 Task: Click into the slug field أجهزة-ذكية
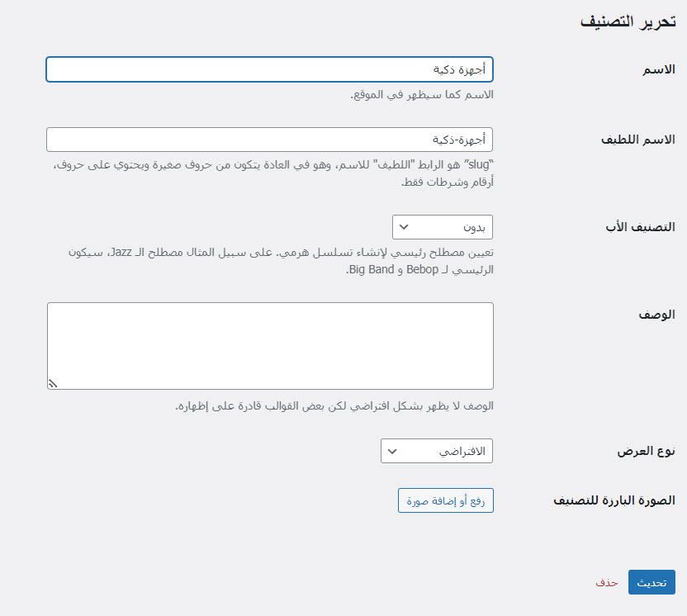269,140
